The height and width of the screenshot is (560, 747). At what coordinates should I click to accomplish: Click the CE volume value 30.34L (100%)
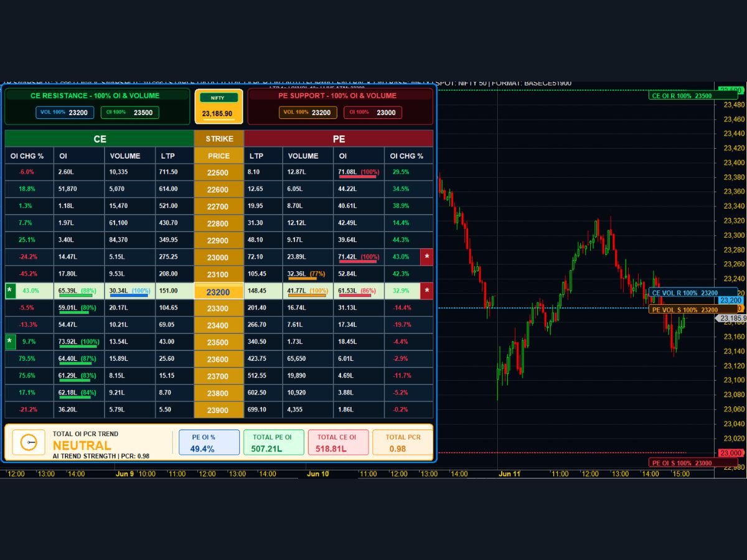pos(129,291)
